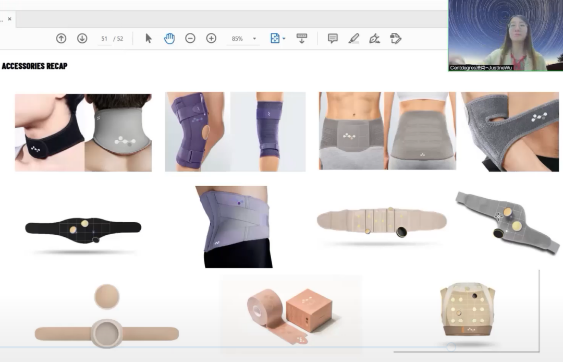Go to next page with down arrow icon
This screenshot has height=362, width=563.
82,38
